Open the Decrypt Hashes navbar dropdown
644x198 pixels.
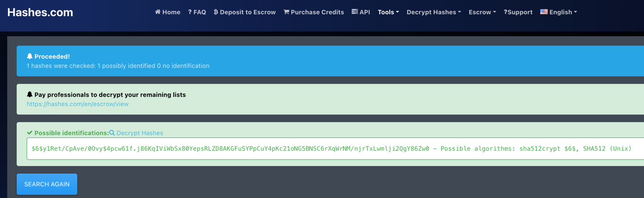[433, 12]
